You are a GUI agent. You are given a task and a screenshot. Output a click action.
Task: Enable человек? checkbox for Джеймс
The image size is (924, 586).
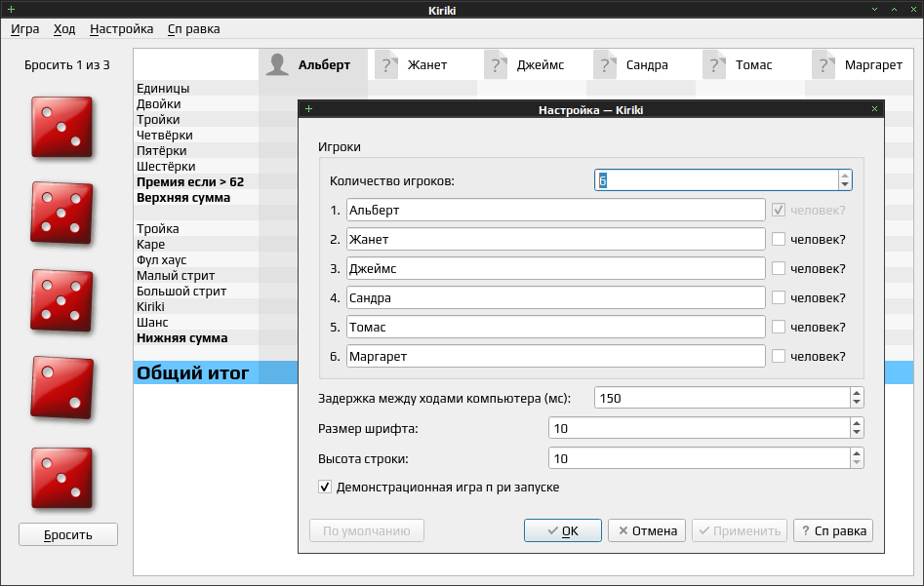(779, 268)
